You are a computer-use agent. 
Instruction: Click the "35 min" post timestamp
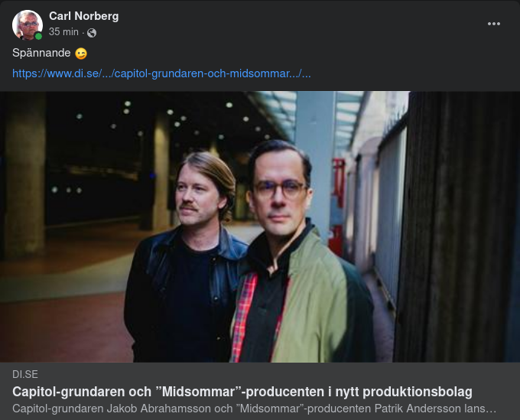[63, 32]
